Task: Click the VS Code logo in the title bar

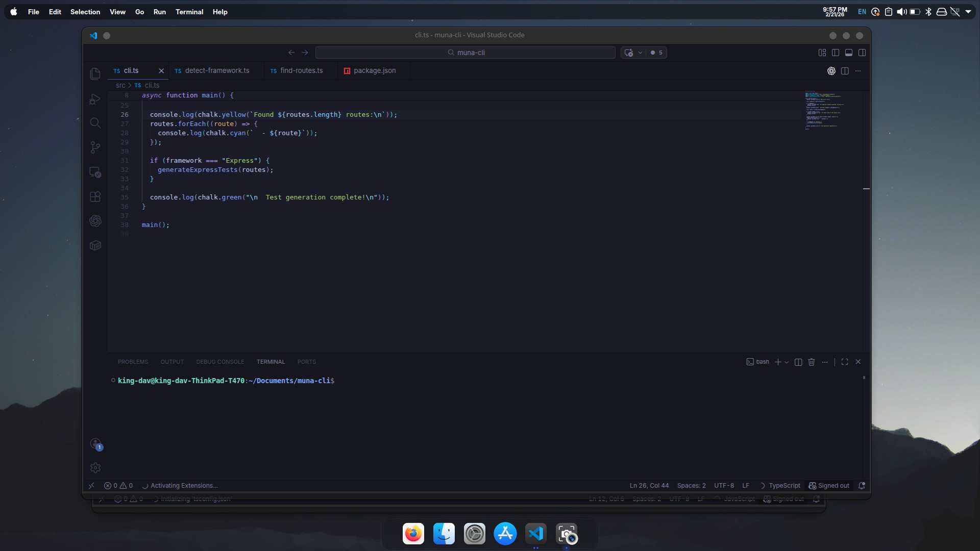Action: [93, 36]
